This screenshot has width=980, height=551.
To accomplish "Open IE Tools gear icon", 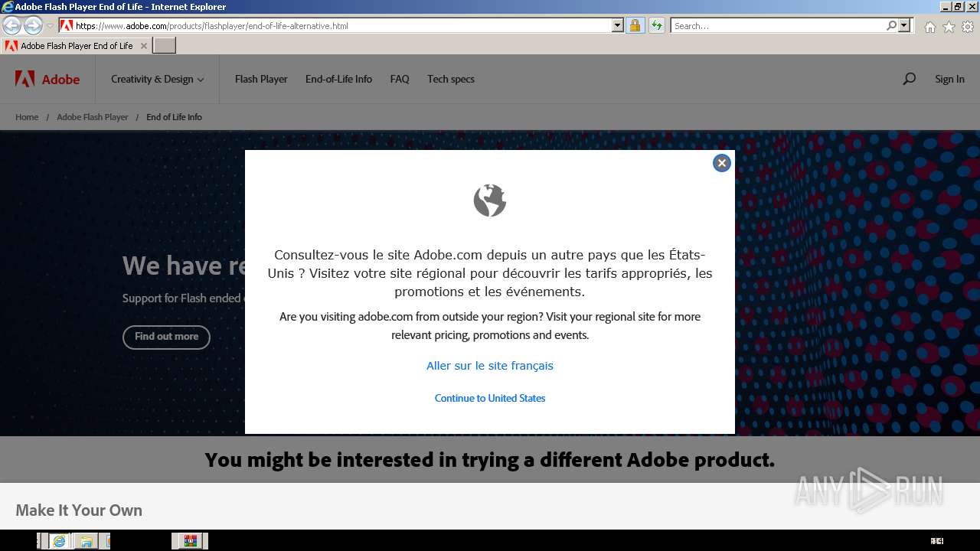I will [968, 27].
